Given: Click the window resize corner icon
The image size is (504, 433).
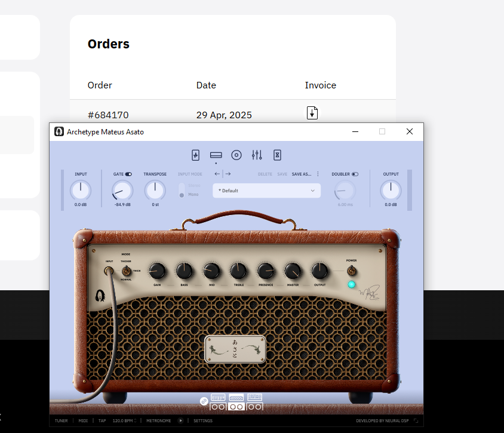Looking at the screenshot, I should [416, 421].
